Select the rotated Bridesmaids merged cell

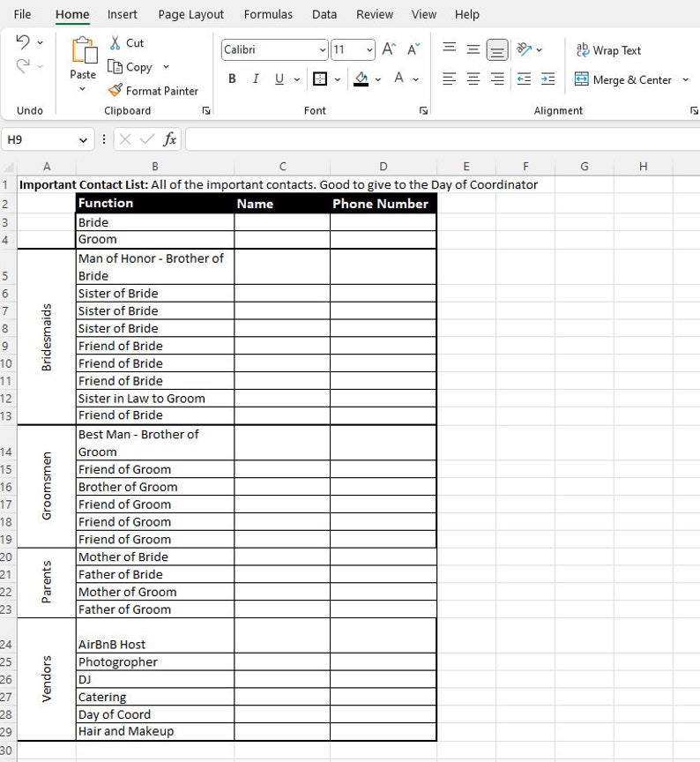coord(47,337)
